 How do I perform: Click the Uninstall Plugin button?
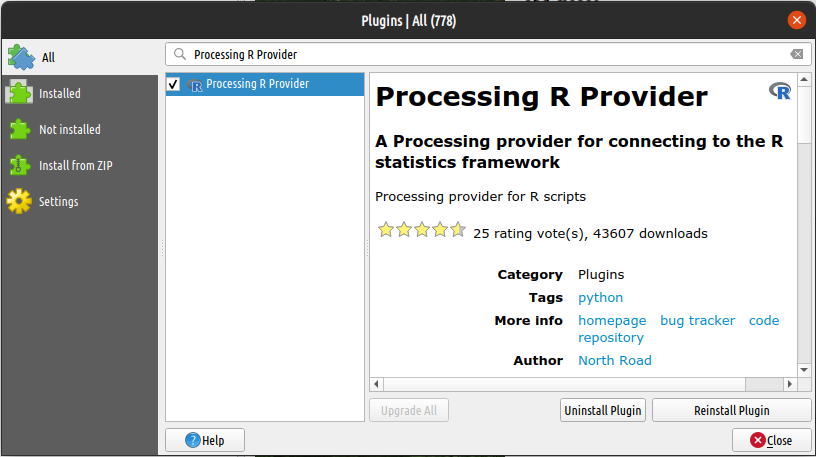[603, 410]
